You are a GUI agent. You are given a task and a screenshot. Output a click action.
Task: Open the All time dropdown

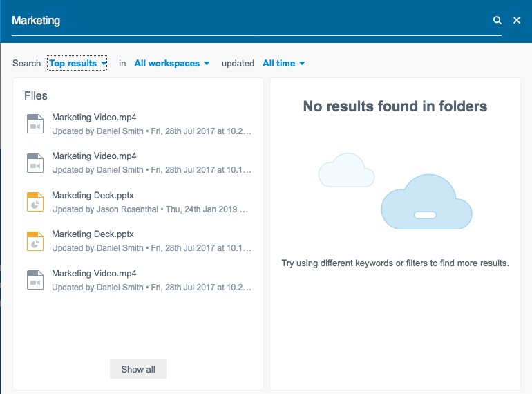pyautogui.click(x=284, y=63)
